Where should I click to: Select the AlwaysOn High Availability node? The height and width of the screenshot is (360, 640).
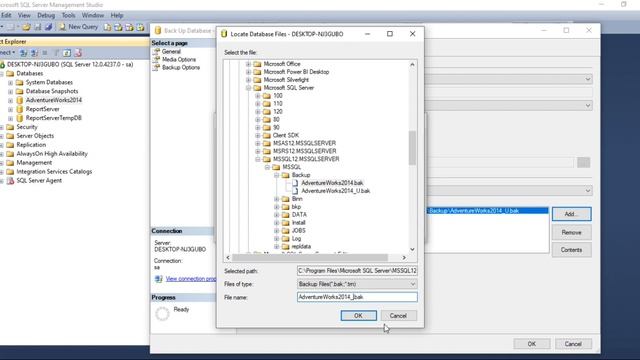[x=52, y=154]
